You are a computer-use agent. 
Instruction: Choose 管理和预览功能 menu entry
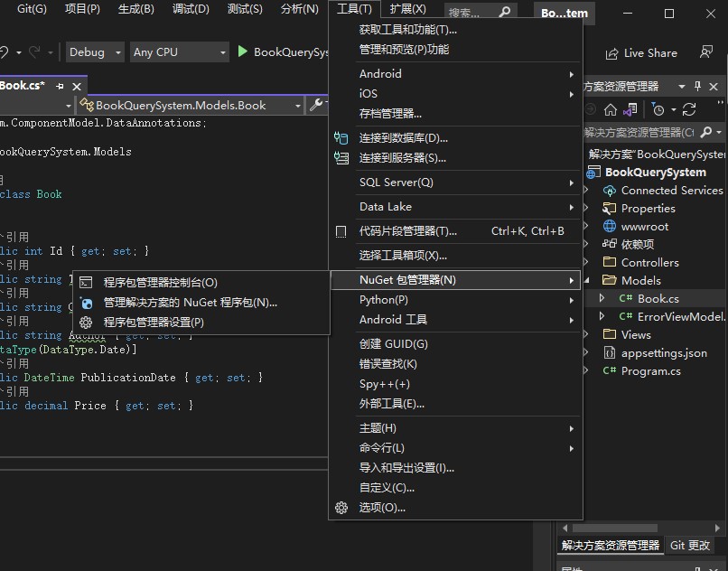click(x=455, y=50)
